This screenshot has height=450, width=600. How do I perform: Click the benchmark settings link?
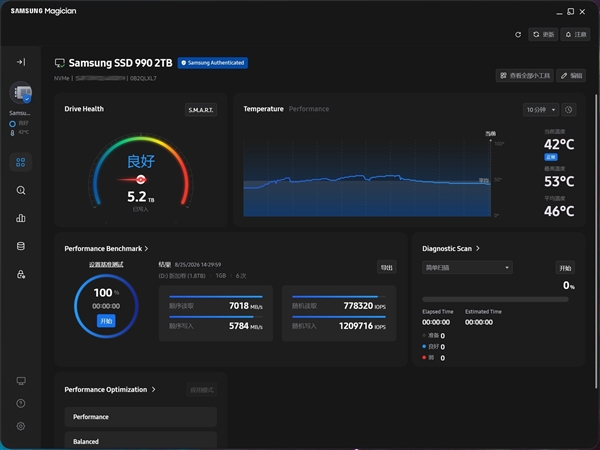[106, 264]
